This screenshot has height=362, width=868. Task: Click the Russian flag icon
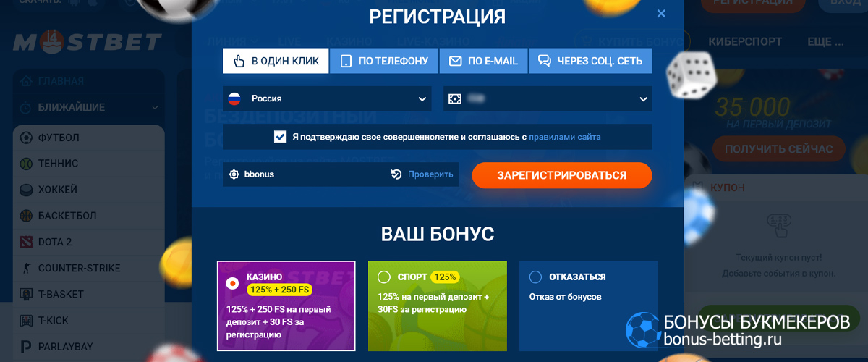[x=234, y=98]
